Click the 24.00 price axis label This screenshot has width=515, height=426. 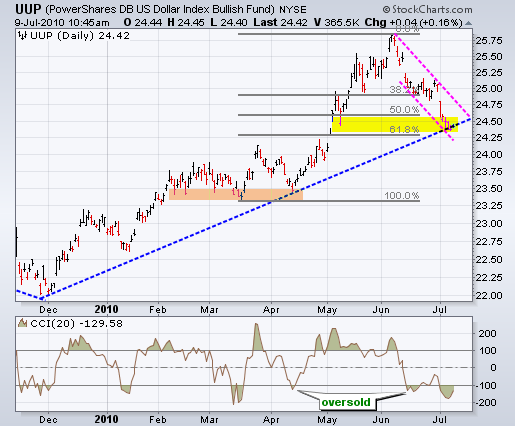(489, 155)
